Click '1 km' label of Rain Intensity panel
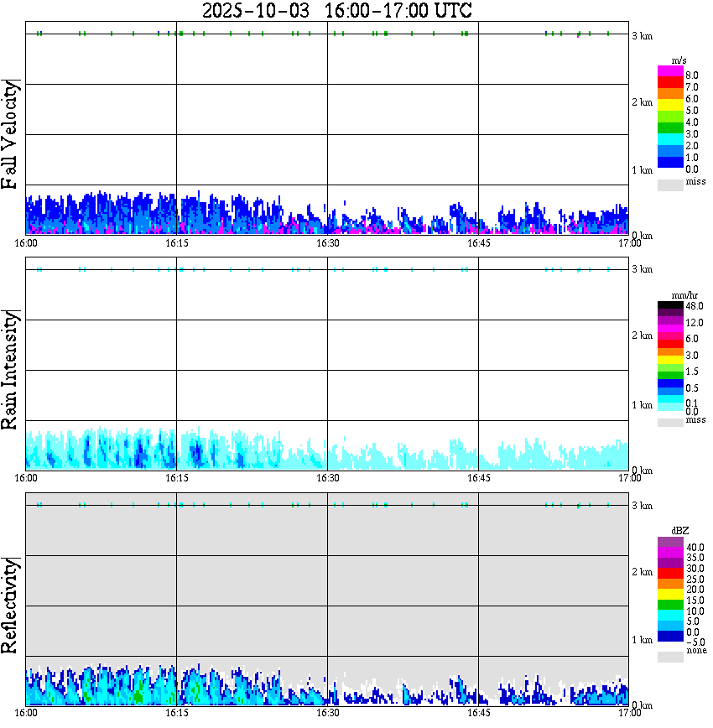This screenshot has height=728, width=713. click(x=642, y=405)
